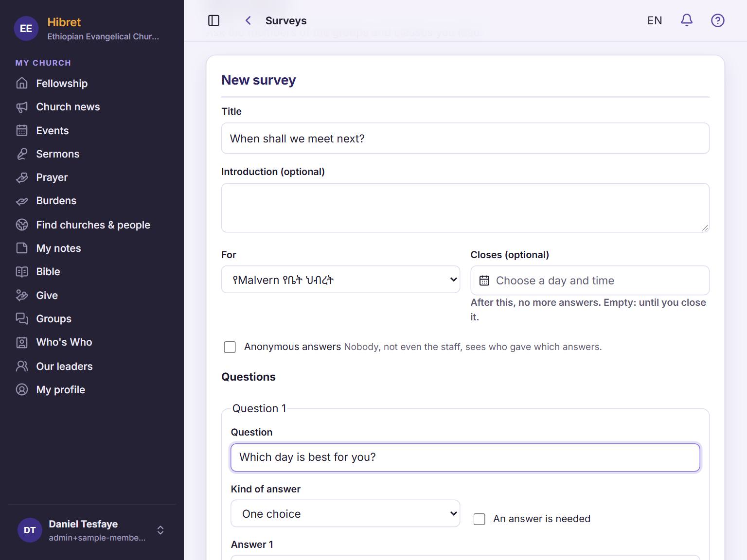Enable Anonymous answers checkbox
The image size is (747, 560).
pyautogui.click(x=230, y=347)
